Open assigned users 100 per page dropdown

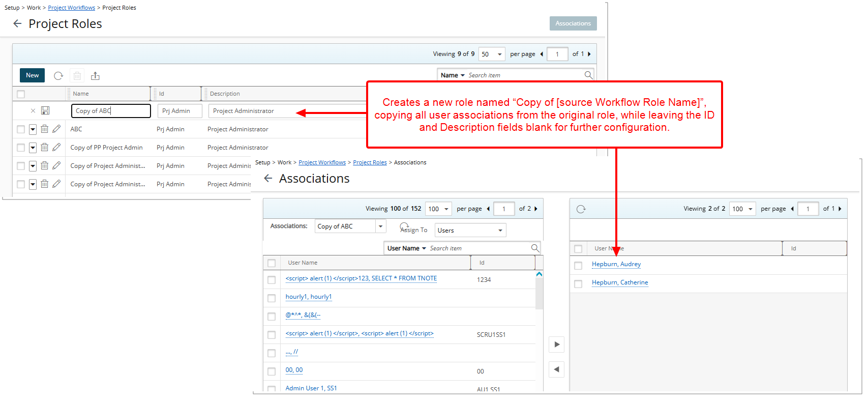coord(742,209)
